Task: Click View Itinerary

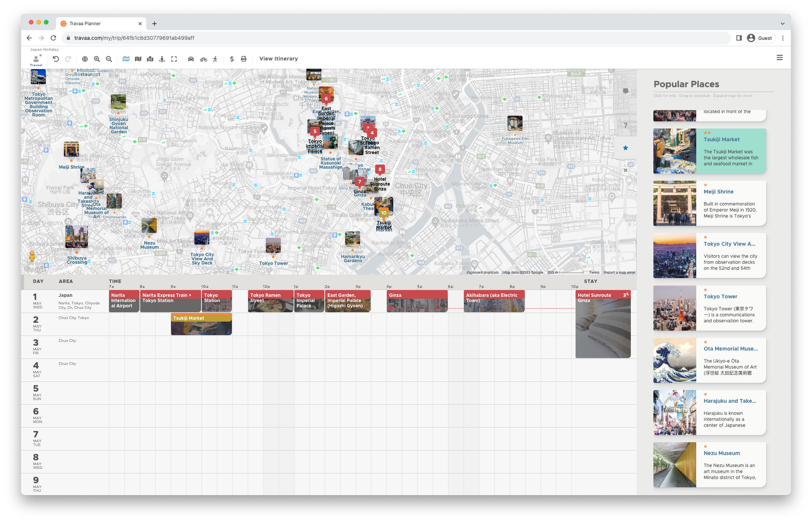Action: tap(278, 59)
